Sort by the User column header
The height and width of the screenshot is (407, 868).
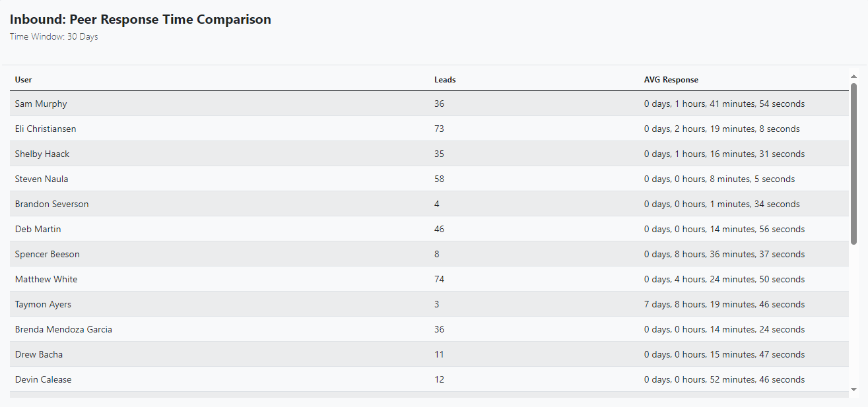point(24,80)
